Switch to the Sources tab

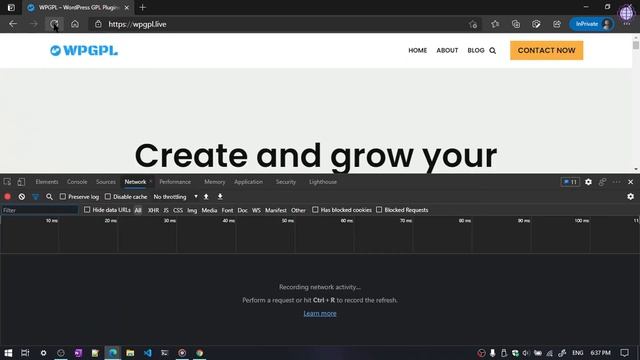point(106,182)
